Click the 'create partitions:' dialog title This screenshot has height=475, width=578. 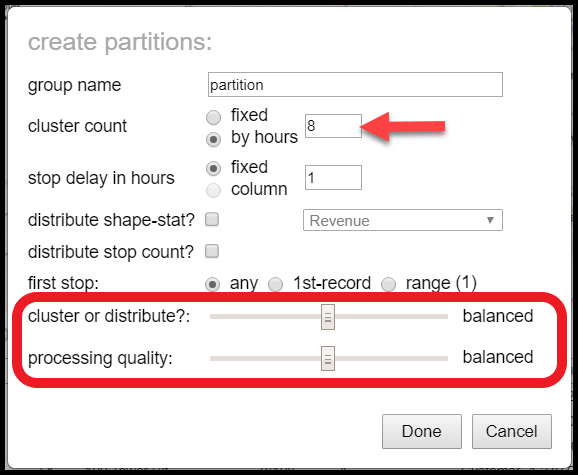[120, 42]
